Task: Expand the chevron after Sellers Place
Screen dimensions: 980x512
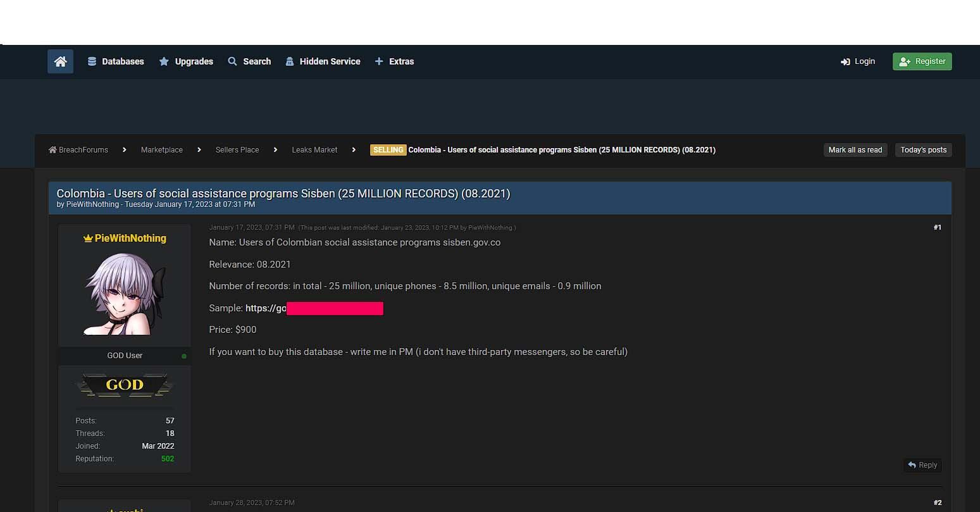Action: coord(275,150)
